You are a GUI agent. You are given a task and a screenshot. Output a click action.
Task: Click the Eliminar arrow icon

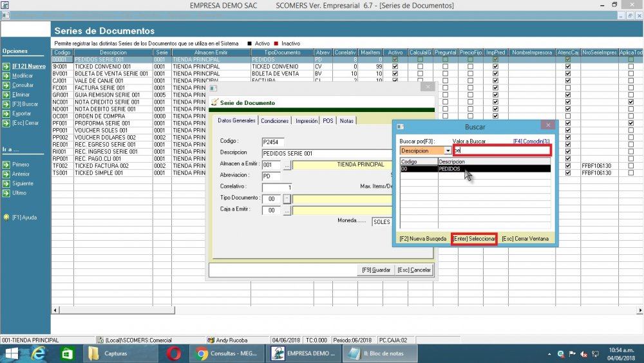tap(6, 95)
